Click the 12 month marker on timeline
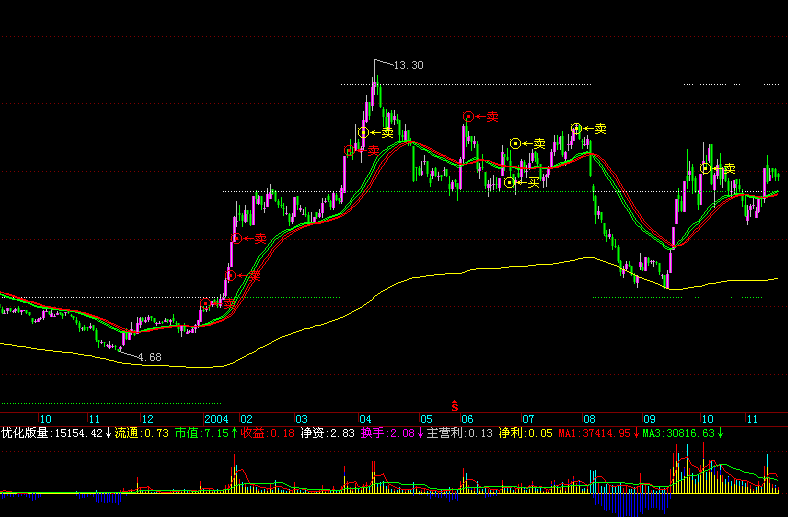This screenshot has height=517, width=788. (147, 419)
